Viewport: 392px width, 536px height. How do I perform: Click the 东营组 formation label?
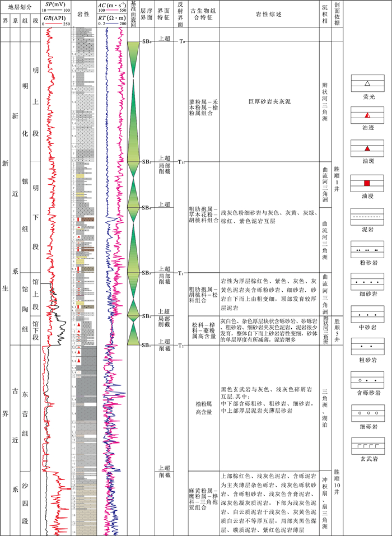point(25,413)
